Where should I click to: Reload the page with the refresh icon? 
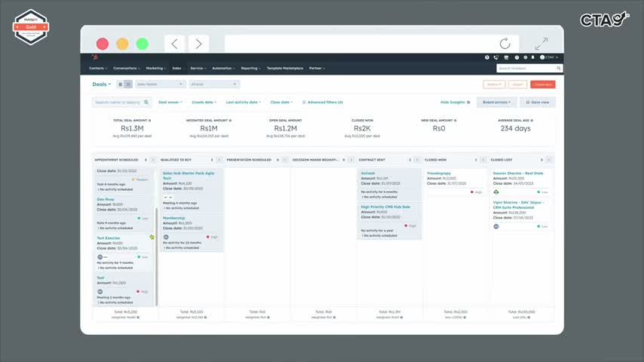point(504,43)
